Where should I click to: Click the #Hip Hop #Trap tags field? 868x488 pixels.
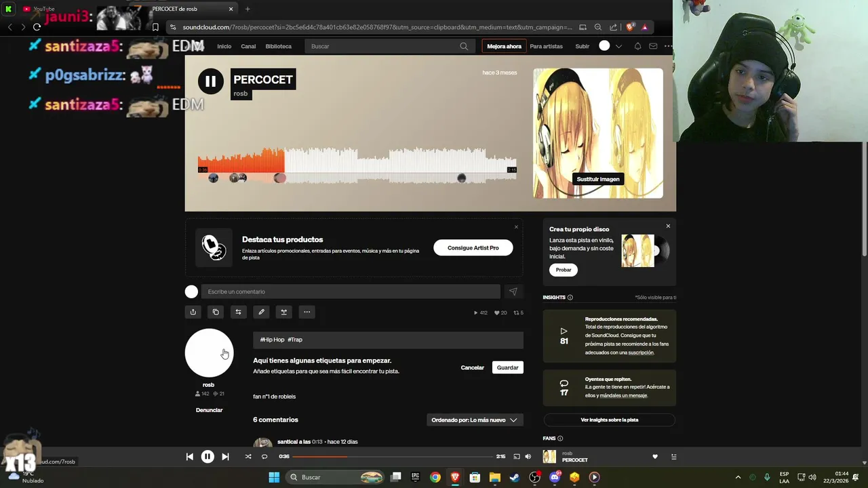tap(388, 340)
